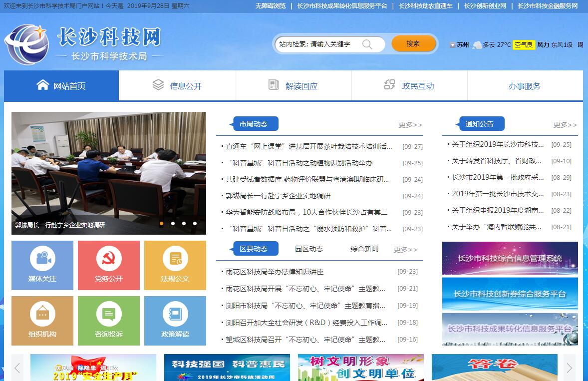588x381 pixels.
Task: Open the 政策解读 book icon tile
Action: tap(175, 321)
